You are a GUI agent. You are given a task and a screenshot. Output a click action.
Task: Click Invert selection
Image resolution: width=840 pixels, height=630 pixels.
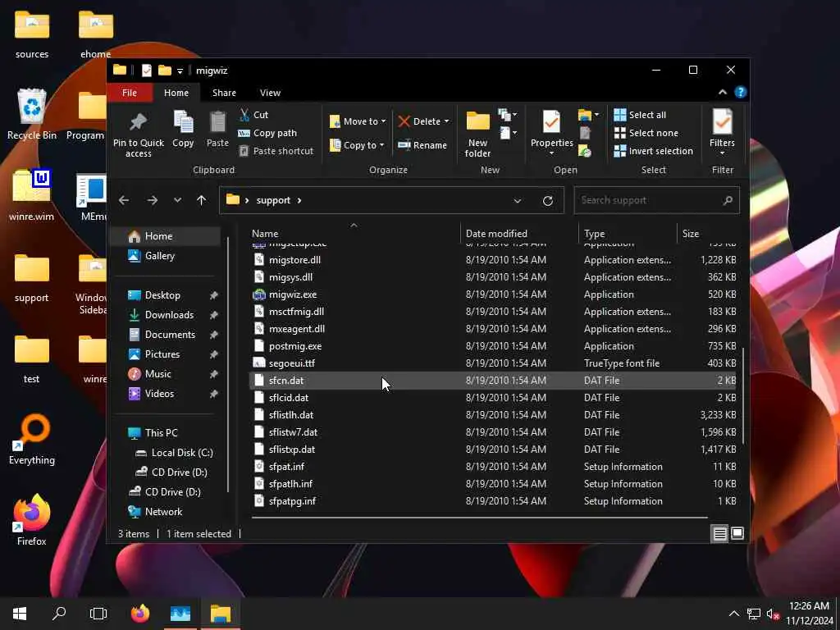[654, 151]
